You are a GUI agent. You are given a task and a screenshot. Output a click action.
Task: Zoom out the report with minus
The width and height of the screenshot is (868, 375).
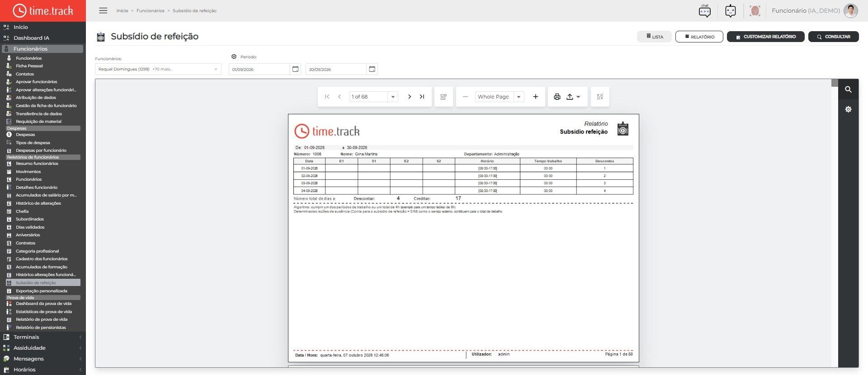pos(465,97)
